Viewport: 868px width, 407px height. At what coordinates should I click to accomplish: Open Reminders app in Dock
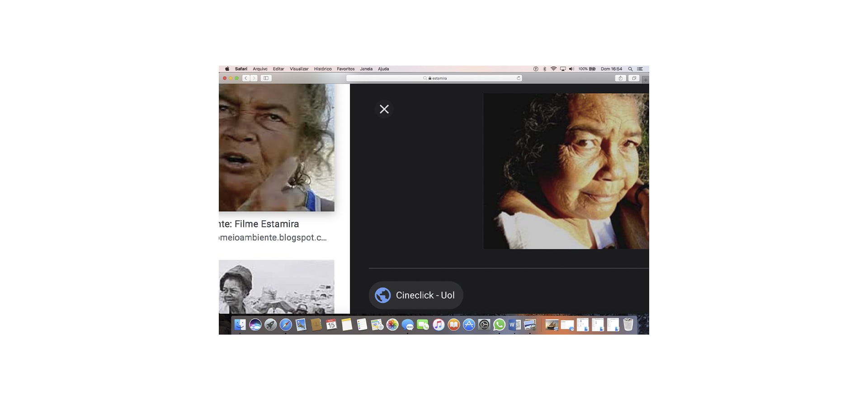tap(362, 325)
